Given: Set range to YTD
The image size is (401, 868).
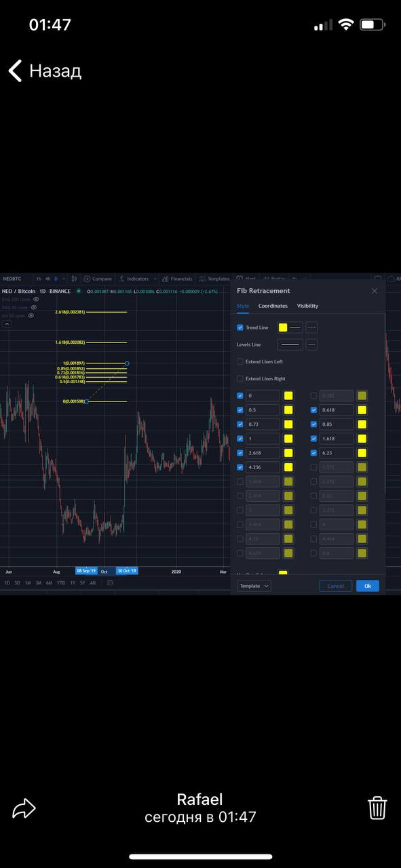Looking at the screenshot, I should tap(61, 583).
